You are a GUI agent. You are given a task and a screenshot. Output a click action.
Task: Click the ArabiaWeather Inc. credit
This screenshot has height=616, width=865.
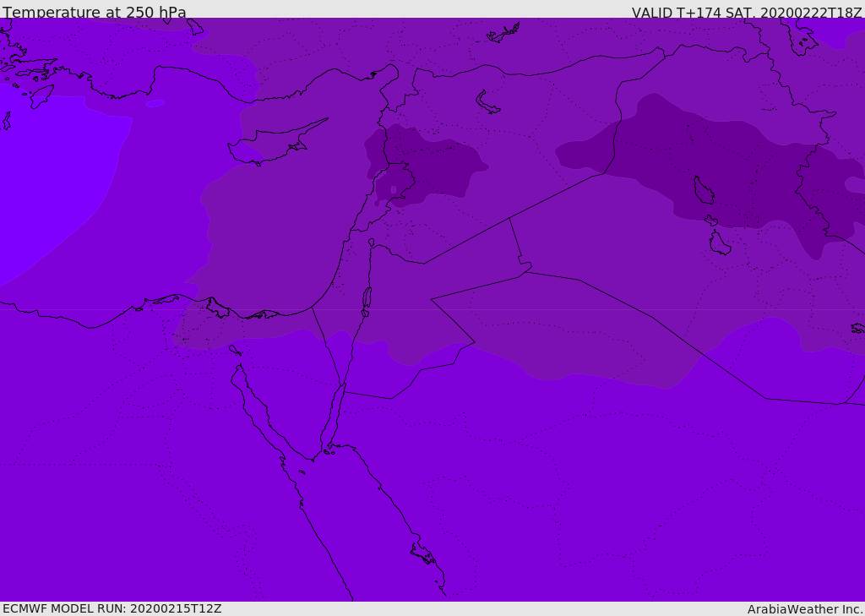click(x=805, y=609)
